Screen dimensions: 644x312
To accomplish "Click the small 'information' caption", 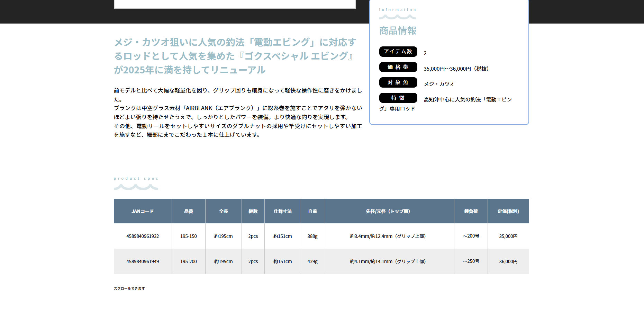I will point(398,10).
